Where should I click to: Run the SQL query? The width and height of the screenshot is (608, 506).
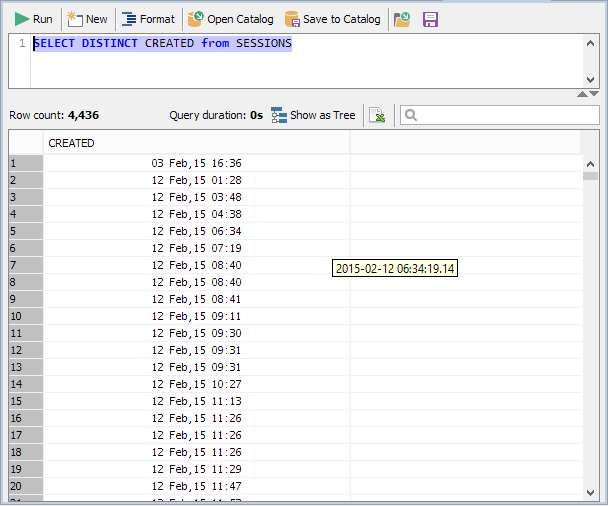[x=33, y=19]
